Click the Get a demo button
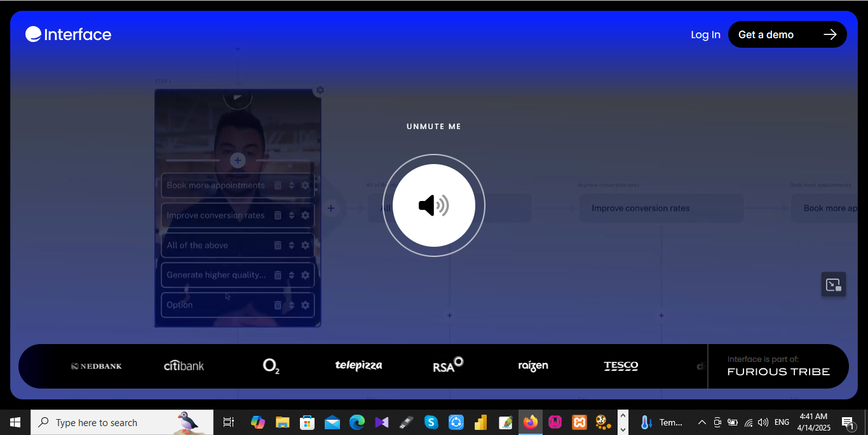Image resolution: width=868 pixels, height=435 pixels. pyautogui.click(x=787, y=34)
